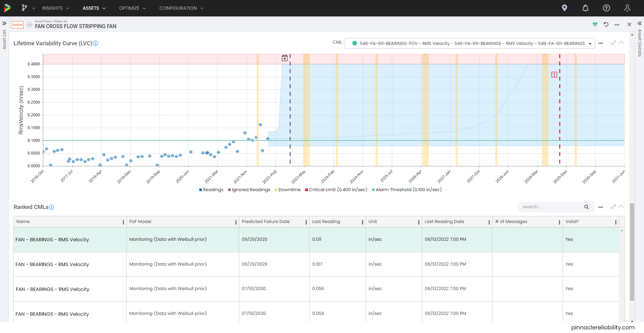Viewport: 644px width, 333px height.
Task: Open the notifications bell
Action: coord(585,8)
